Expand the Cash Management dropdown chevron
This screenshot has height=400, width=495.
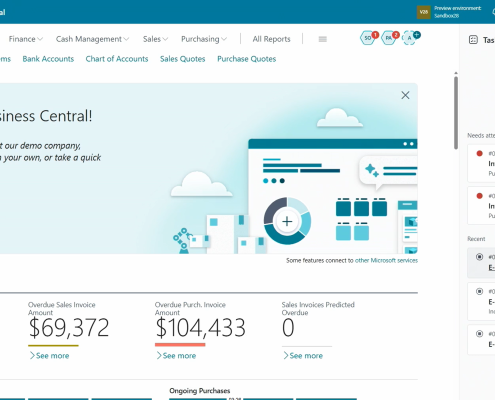(126, 39)
